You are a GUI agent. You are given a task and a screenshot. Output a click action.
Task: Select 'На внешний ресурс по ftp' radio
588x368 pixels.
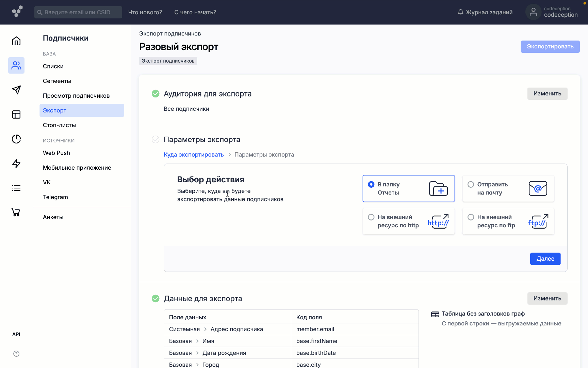pyautogui.click(x=471, y=217)
